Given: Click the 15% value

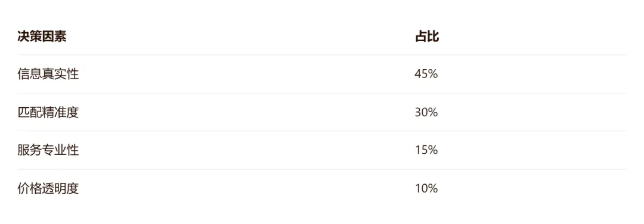Looking at the screenshot, I should [x=426, y=150].
